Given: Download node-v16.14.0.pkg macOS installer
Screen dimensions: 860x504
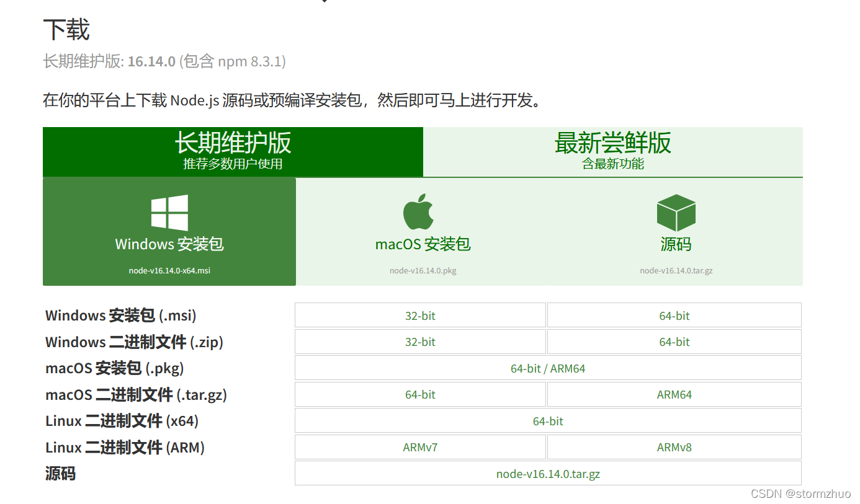Looking at the screenshot, I should pyautogui.click(x=423, y=231).
